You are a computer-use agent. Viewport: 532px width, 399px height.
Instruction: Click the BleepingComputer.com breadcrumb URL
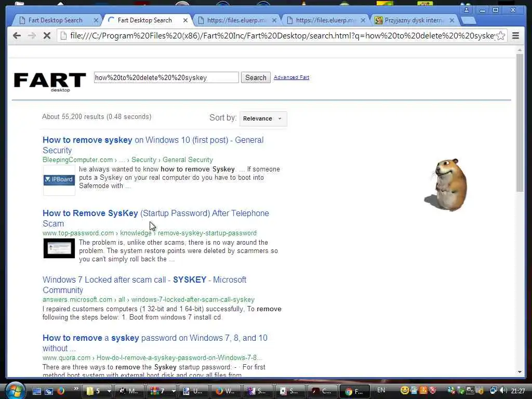(128, 160)
